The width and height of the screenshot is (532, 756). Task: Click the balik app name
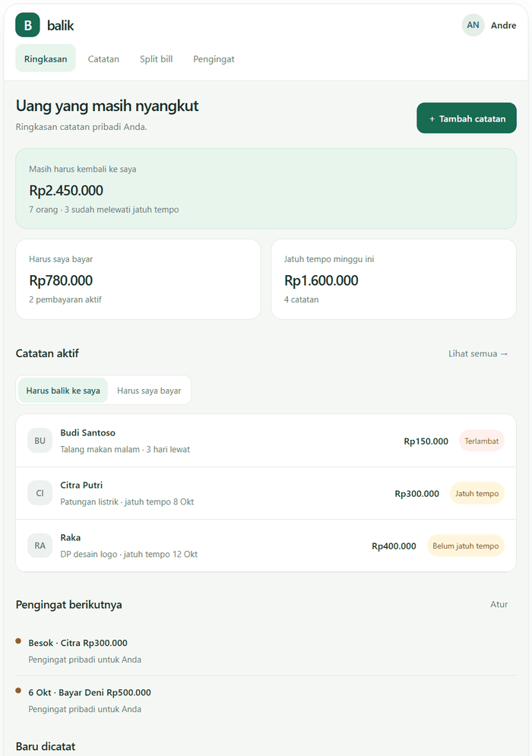pyautogui.click(x=60, y=26)
